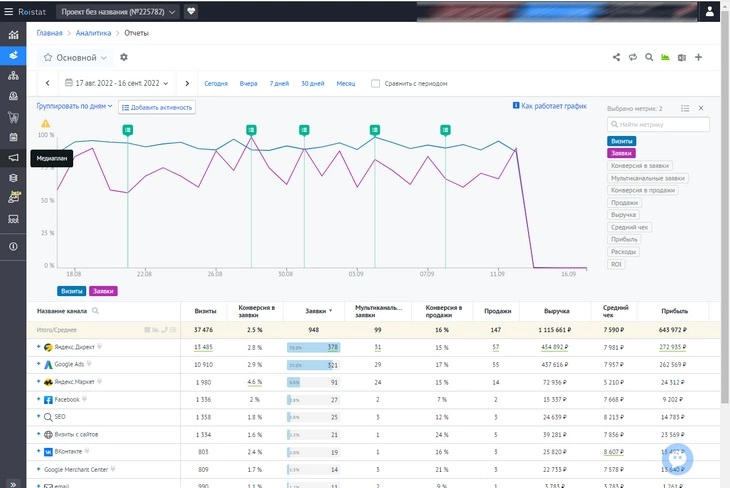Click the plus icon to add report
The width and height of the screenshot is (730, 488).
(x=698, y=58)
